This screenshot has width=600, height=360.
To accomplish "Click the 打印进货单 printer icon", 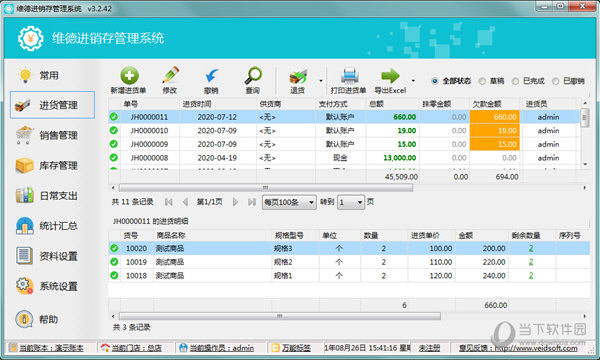I will point(349,75).
